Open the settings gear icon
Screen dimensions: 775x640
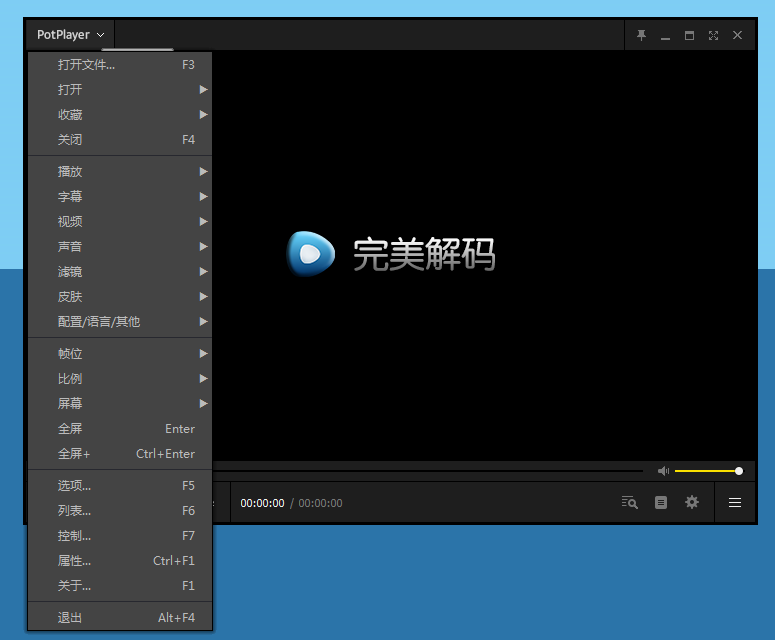(692, 503)
